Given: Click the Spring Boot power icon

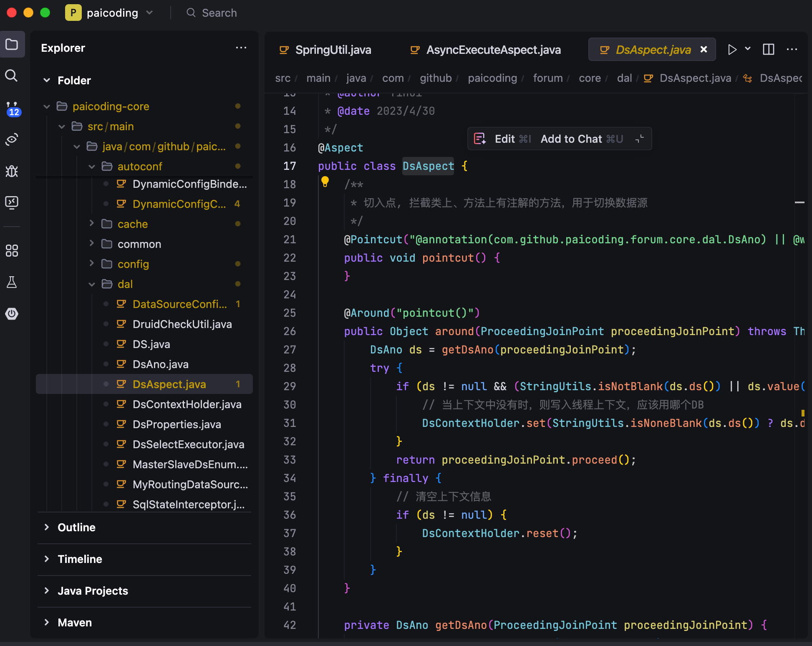Looking at the screenshot, I should (x=12, y=314).
